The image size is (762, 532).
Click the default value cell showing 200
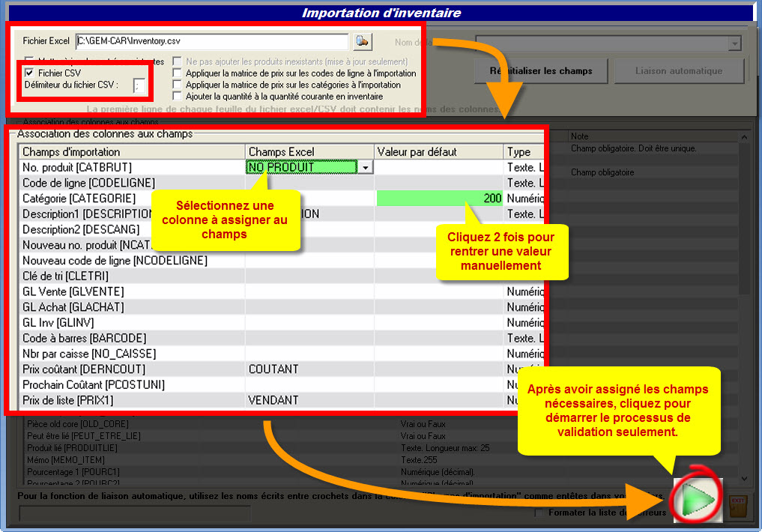[x=439, y=199]
